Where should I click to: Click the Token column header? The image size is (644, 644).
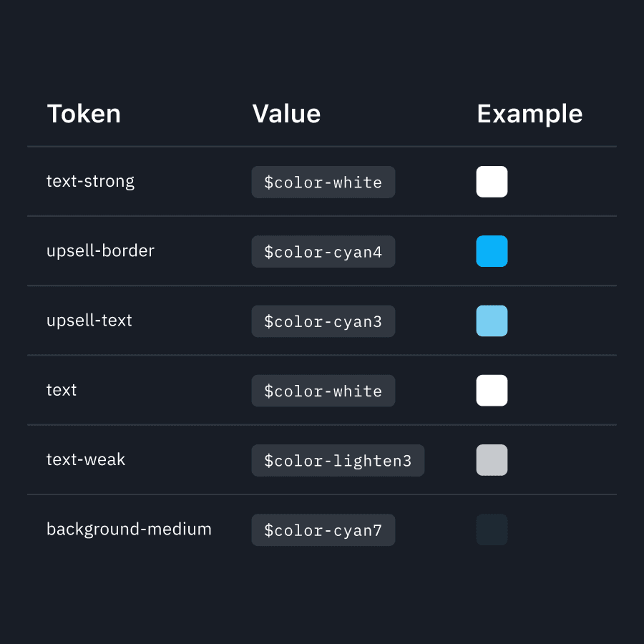(84, 114)
